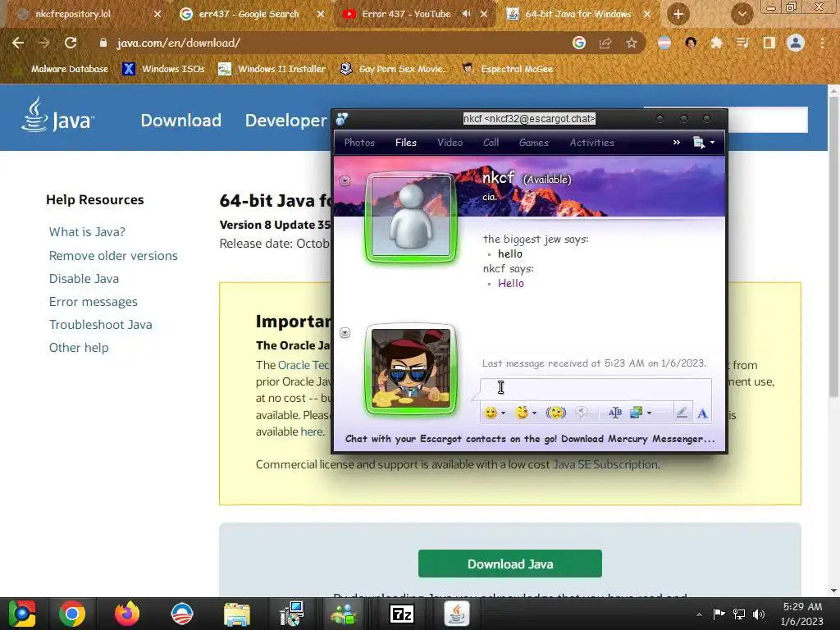Click the Remove older versions link

(x=113, y=256)
